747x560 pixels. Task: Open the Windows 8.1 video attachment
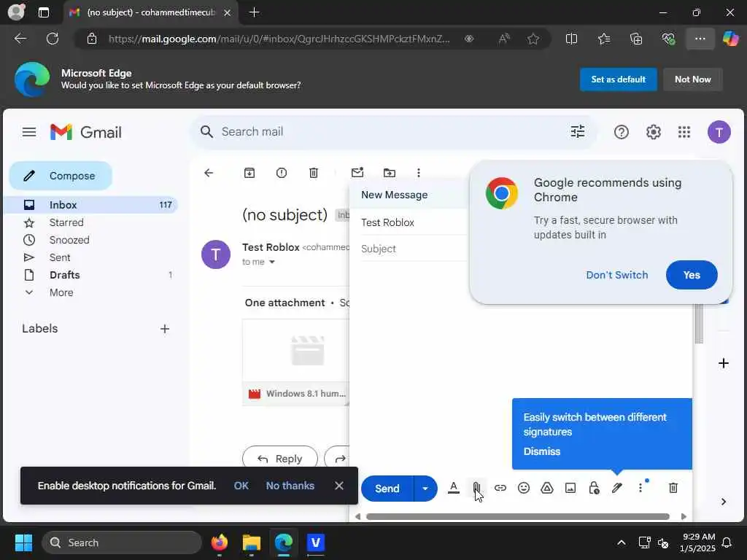coord(296,362)
